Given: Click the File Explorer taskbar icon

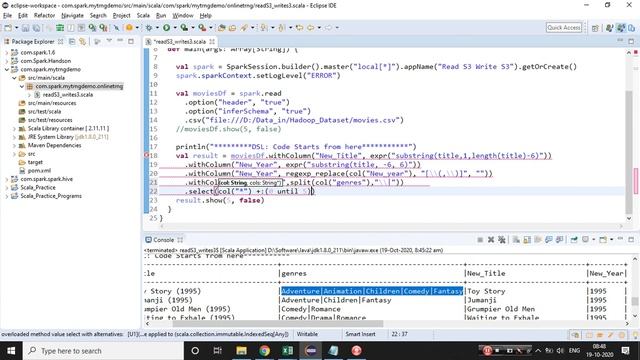Looking at the screenshot, I should point(241,351).
